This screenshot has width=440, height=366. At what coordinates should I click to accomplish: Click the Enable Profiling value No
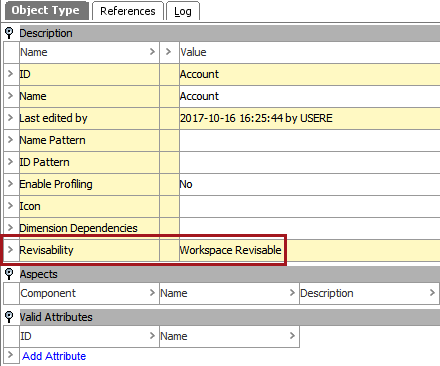310,184
